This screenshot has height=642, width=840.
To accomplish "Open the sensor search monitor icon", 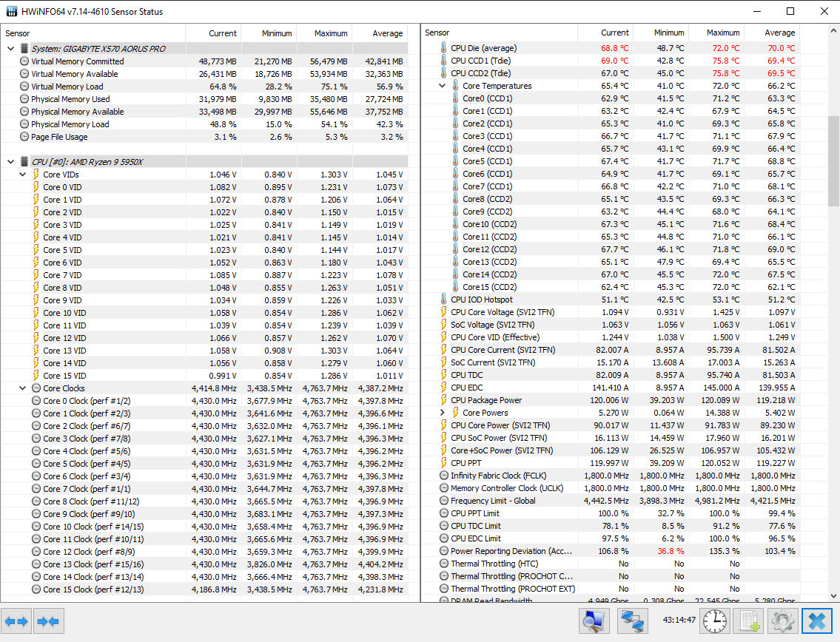I will coord(594,621).
